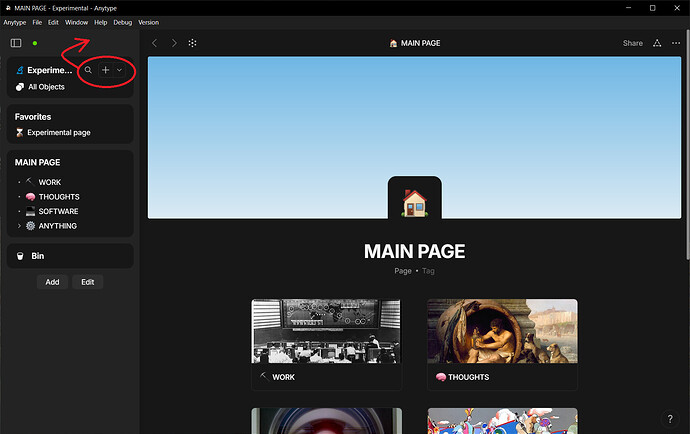Viewport: 690px width, 434px height.
Task: Open THOUGHTS in the sidebar tree
Action: pyautogui.click(x=59, y=197)
